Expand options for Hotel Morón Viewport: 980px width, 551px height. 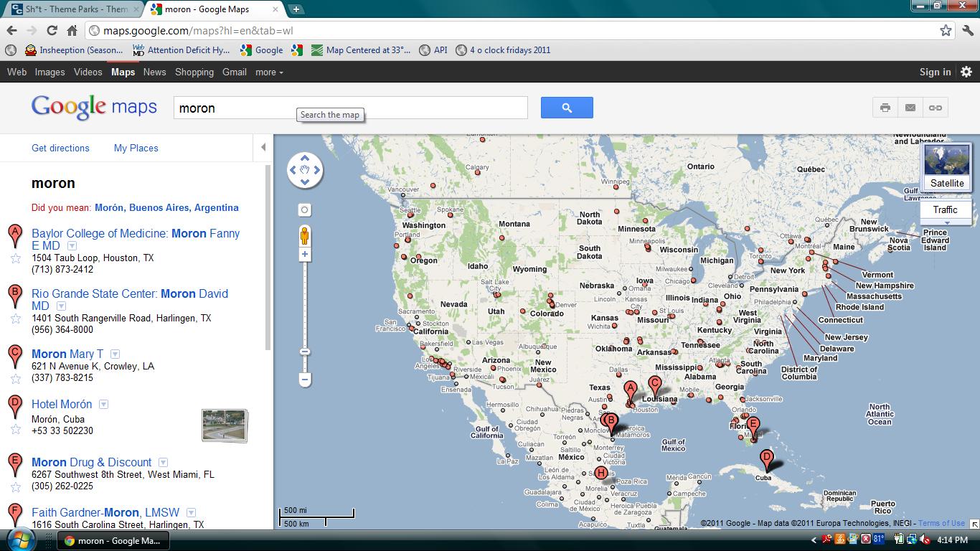point(103,405)
